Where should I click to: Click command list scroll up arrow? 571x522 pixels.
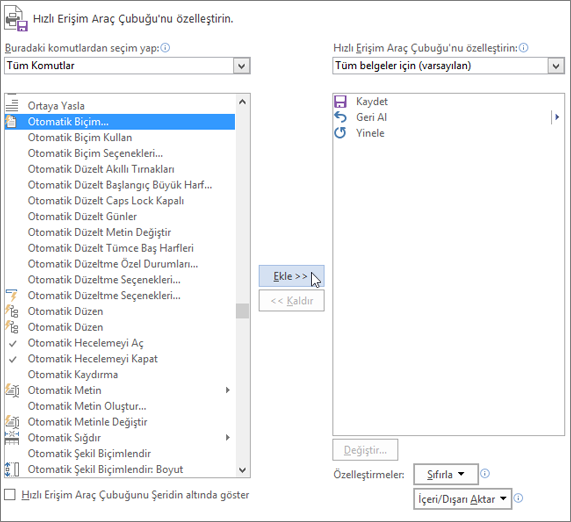243,102
